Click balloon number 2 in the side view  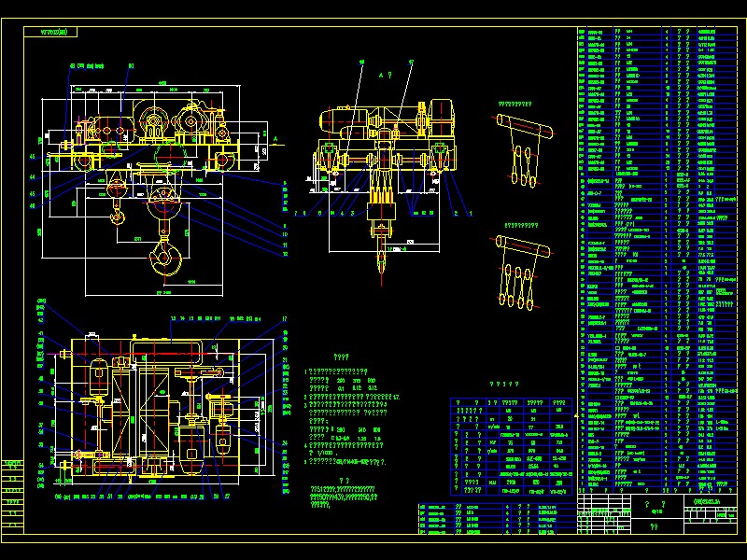456,214
